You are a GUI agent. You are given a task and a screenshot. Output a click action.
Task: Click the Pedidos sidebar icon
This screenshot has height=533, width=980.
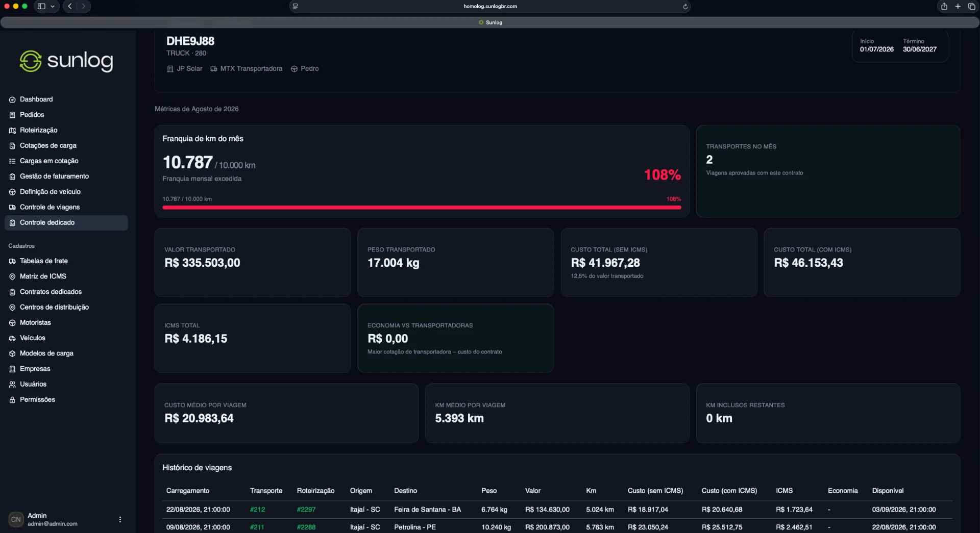pyautogui.click(x=12, y=115)
